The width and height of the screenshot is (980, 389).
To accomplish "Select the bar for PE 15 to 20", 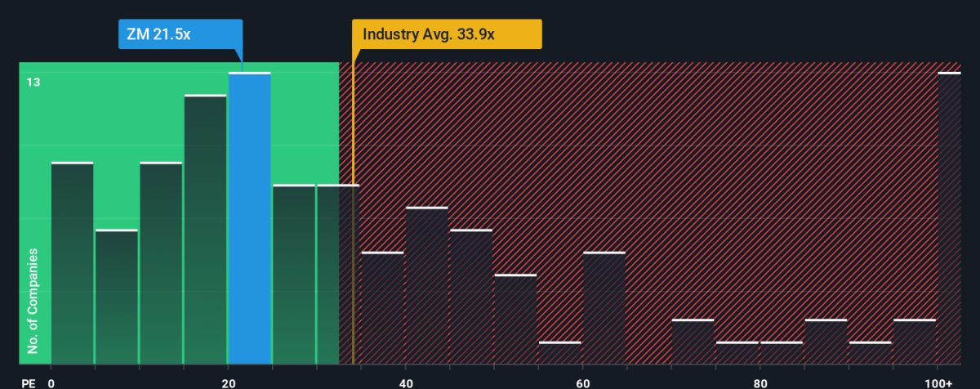I will pos(205,230).
